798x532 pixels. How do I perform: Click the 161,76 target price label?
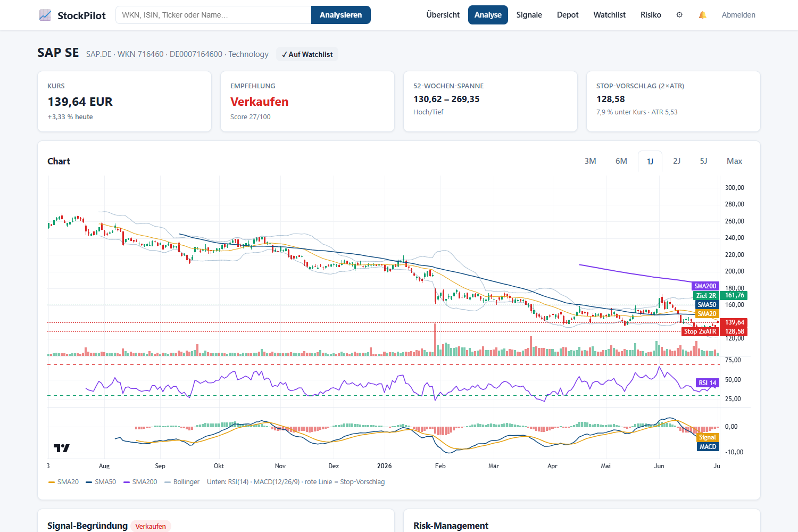pos(735,295)
